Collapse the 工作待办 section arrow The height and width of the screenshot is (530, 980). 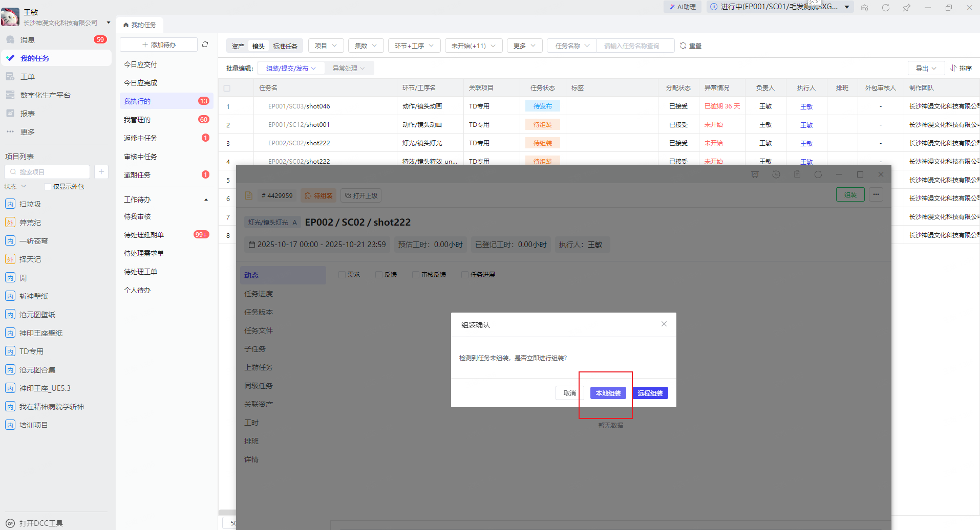click(x=206, y=200)
